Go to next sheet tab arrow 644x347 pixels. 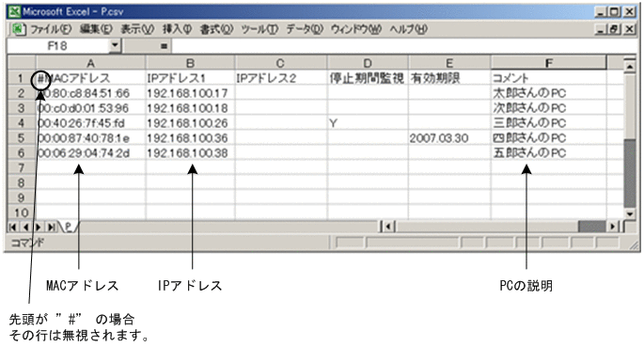click(39, 227)
